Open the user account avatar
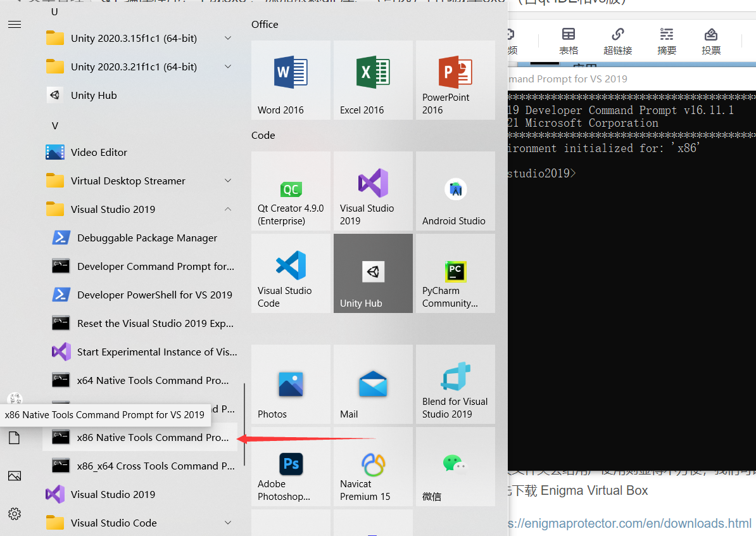Screen dimensions: 756x536 pyautogui.click(x=15, y=399)
